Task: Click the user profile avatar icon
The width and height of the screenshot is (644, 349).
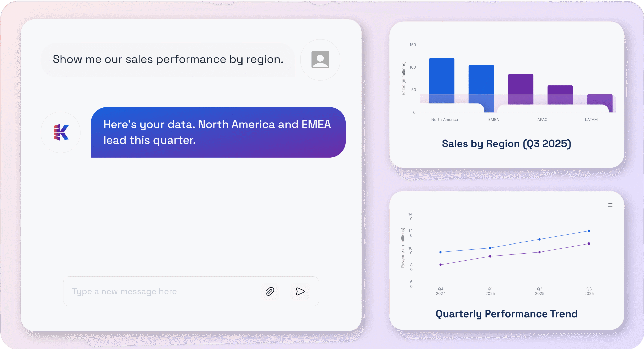Action: coord(320,60)
